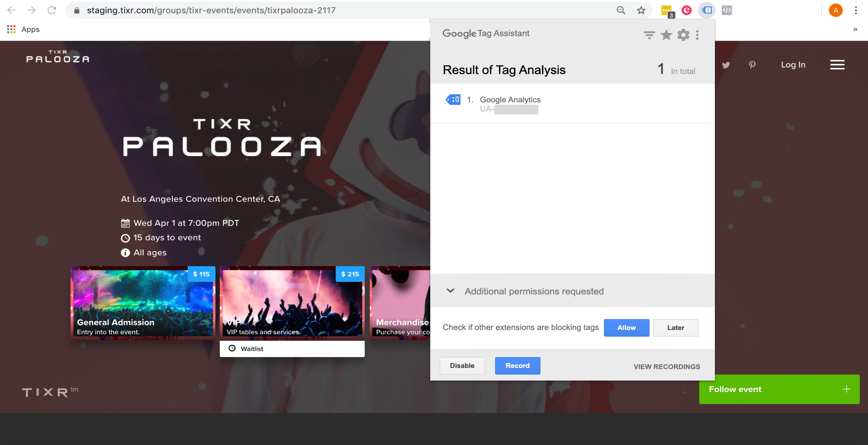
Task: Click the All ages info text
Action: pyautogui.click(x=150, y=253)
